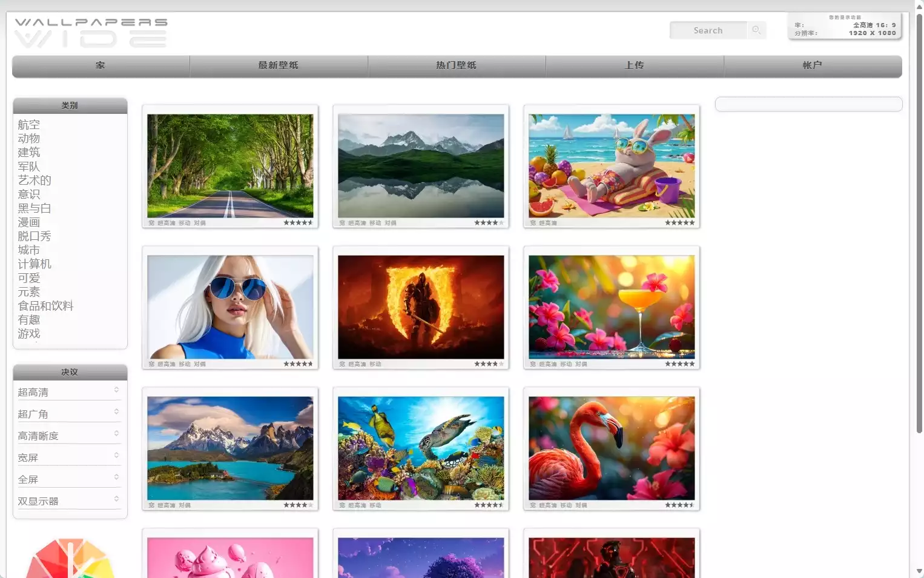
Task: Open the WallpapersWide logo homepage
Action: click(x=91, y=33)
